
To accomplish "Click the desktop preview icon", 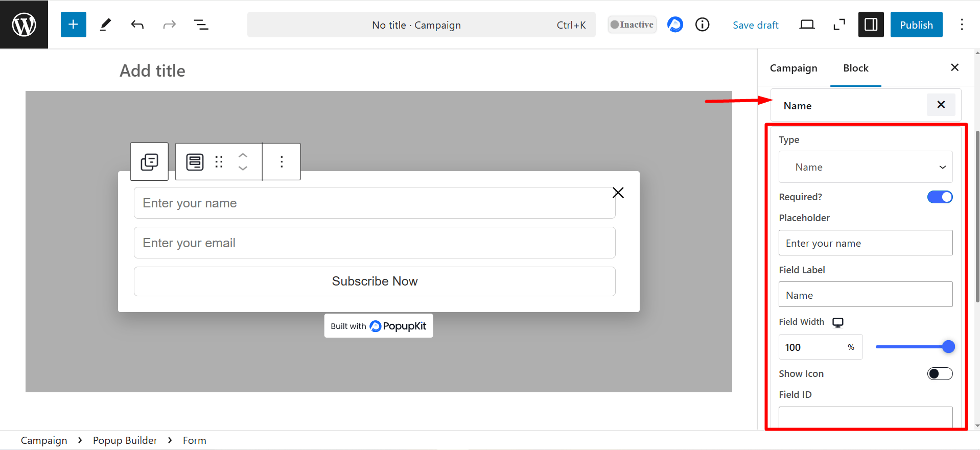I will pos(807,25).
